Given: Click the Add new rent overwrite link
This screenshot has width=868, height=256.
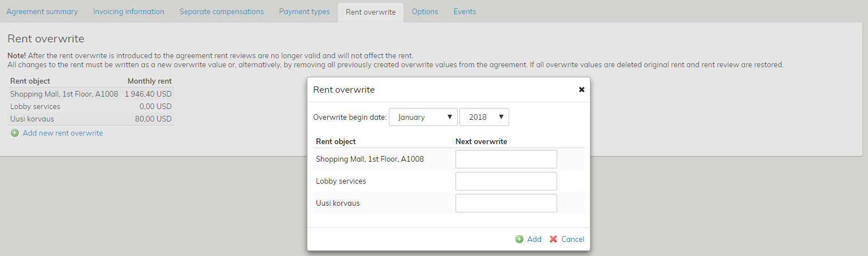Looking at the screenshot, I should point(63,133).
